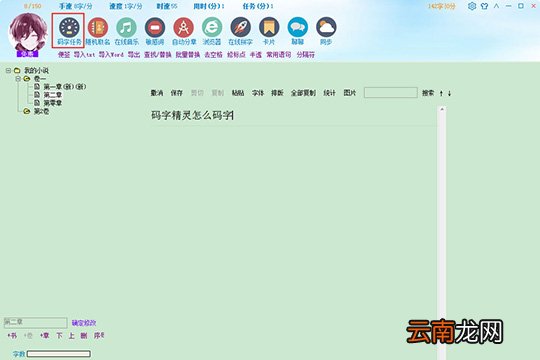Screen dimensions: 540x360
Task: Open 统计 in editor toolbar
Action: pyautogui.click(x=330, y=93)
